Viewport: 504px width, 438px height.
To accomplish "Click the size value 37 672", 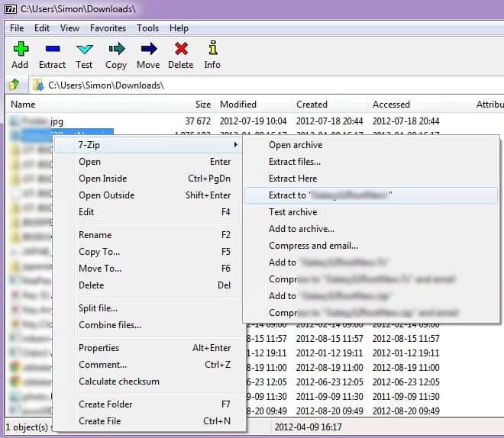I will 198,121.
